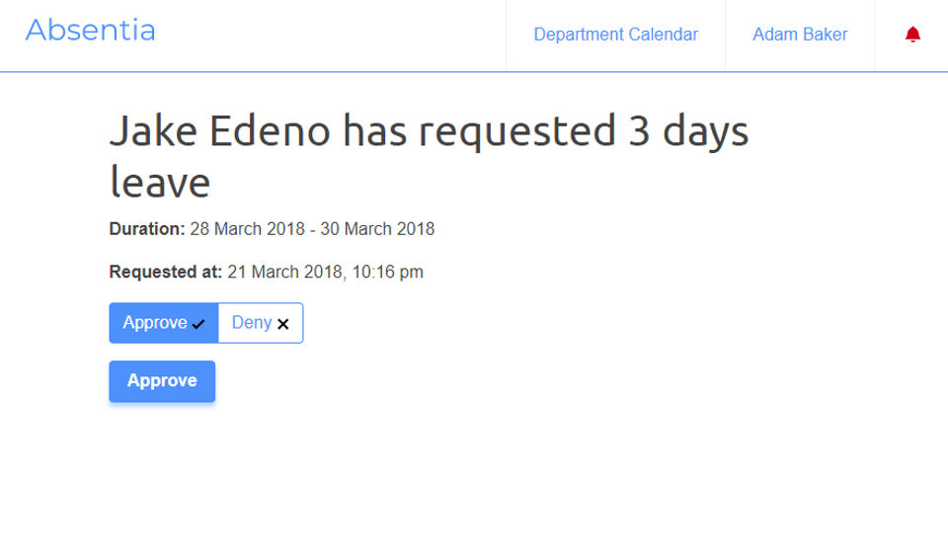Image resolution: width=948 pixels, height=560 pixels.
Task: Click the "3 days" text in the heading
Action: (x=688, y=130)
